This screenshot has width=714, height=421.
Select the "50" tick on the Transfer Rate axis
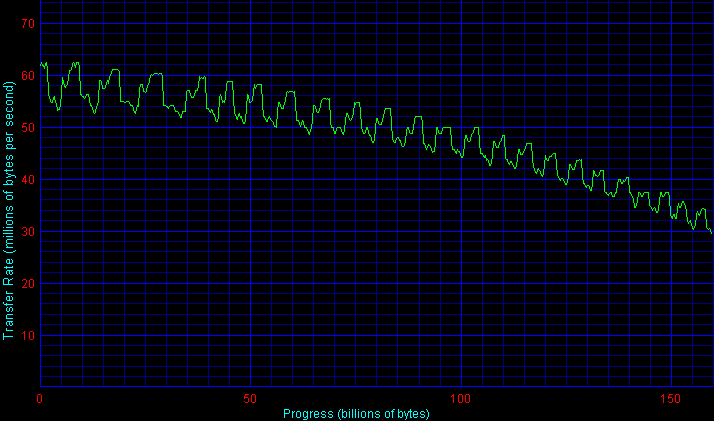click(26, 127)
